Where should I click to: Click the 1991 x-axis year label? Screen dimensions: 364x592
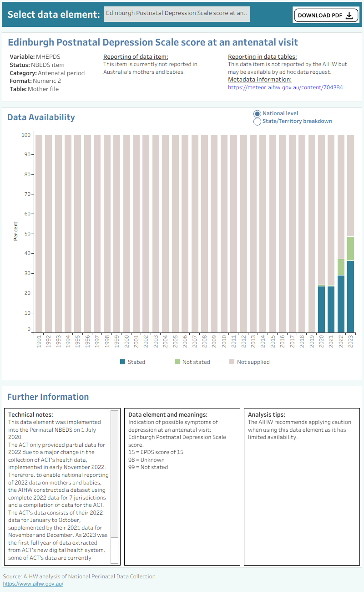tap(39, 341)
